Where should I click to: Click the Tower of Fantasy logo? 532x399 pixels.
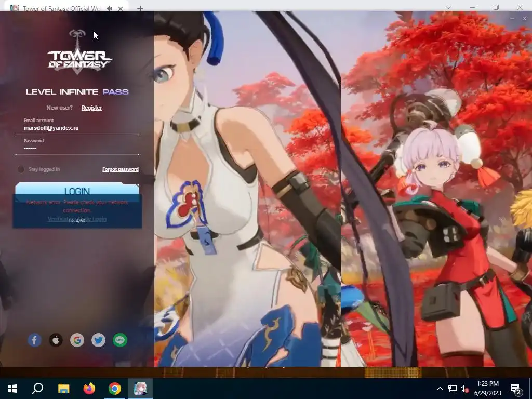(x=79, y=52)
